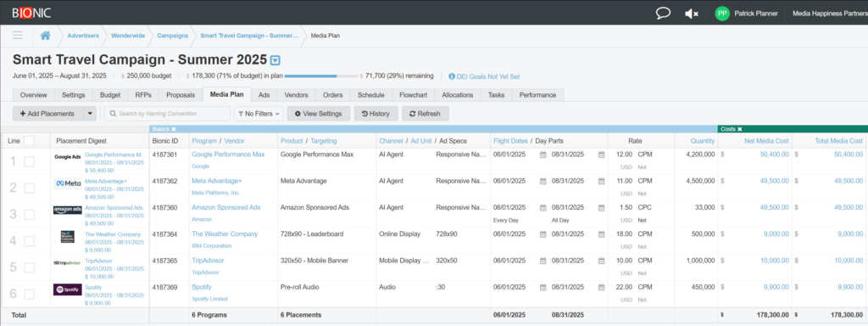
Task: Click the Spotify logo thumbnail
Action: coord(68,289)
